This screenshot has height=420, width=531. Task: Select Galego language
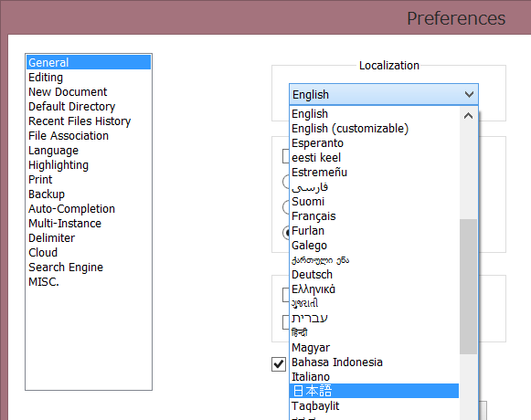click(x=375, y=245)
